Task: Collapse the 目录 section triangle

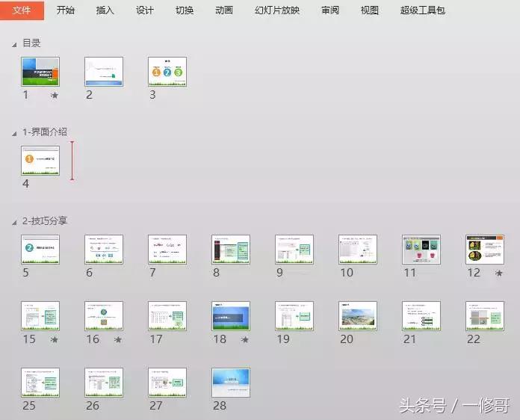Action: 14,44
